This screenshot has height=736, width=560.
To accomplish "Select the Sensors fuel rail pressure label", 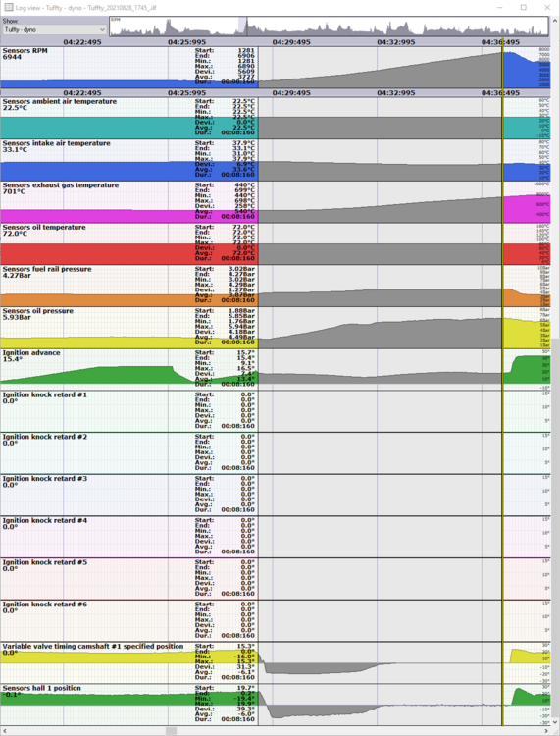I will (x=47, y=269).
